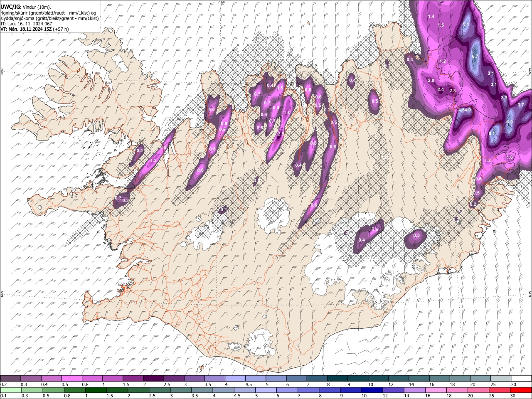Pick the dark purple snow swatch between 2 and 2.5
The height and width of the screenshot is (399, 532).
(153, 379)
